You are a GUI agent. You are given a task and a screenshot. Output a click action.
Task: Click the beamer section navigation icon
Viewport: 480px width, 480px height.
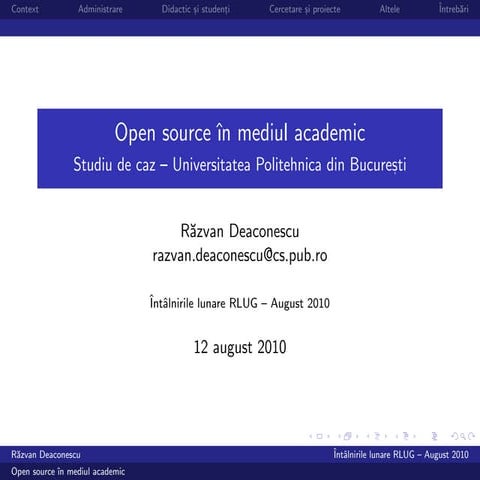[x=406, y=436]
